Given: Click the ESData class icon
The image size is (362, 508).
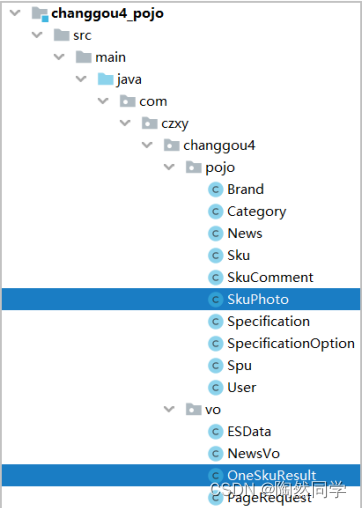Looking at the screenshot, I should 215,431.
